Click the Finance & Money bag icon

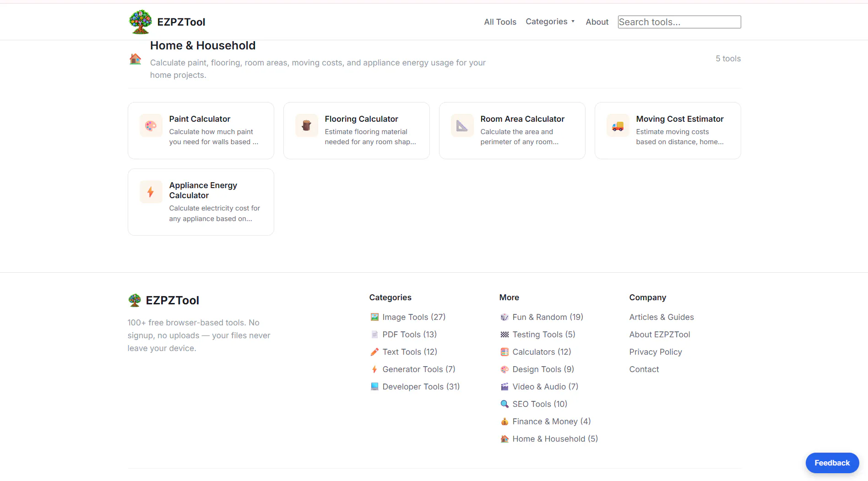coord(505,422)
